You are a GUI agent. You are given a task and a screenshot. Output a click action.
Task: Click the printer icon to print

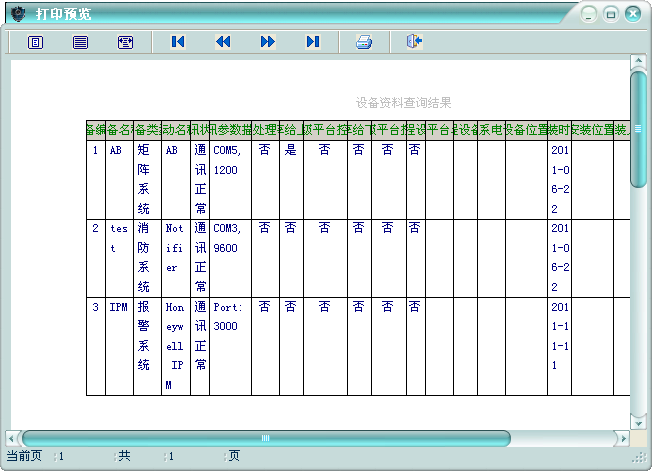[365, 42]
